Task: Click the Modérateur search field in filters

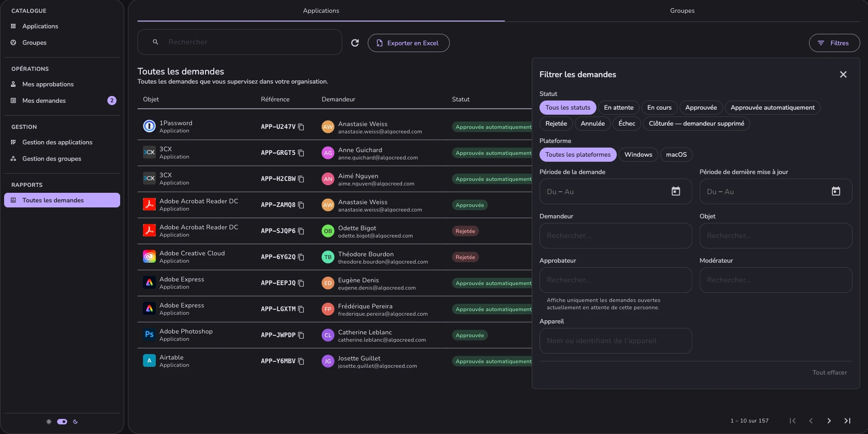Action: pyautogui.click(x=776, y=280)
